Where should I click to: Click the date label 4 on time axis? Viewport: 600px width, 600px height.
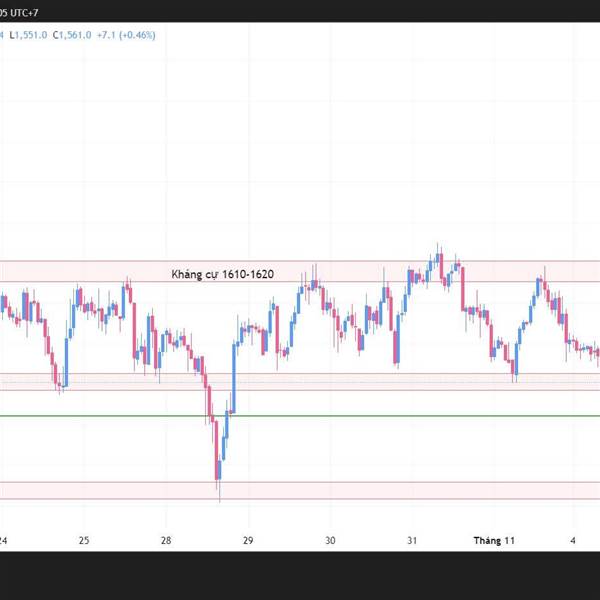coord(573,540)
